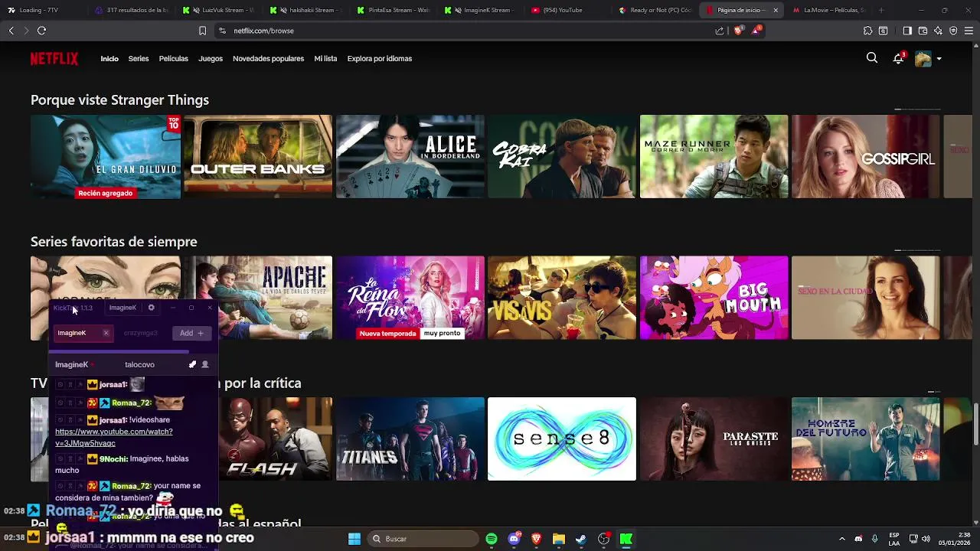The width and height of the screenshot is (980, 551).
Task: Select ImagineK tab in KickTalk titlebar
Action: [122, 308]
